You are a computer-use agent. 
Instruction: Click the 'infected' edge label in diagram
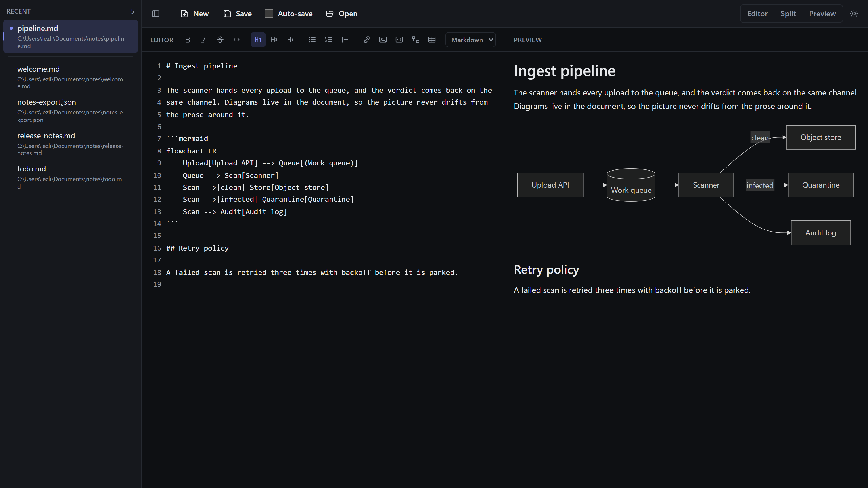[760, 185]
